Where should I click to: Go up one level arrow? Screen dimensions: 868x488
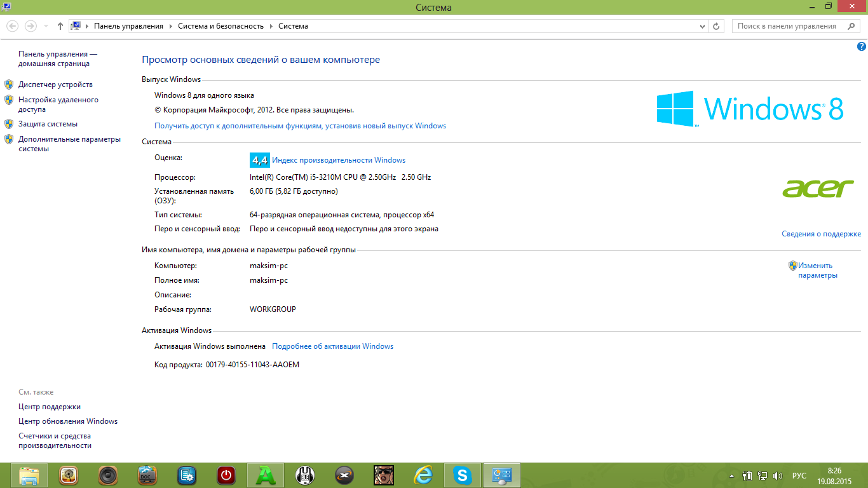coord(60,26)
